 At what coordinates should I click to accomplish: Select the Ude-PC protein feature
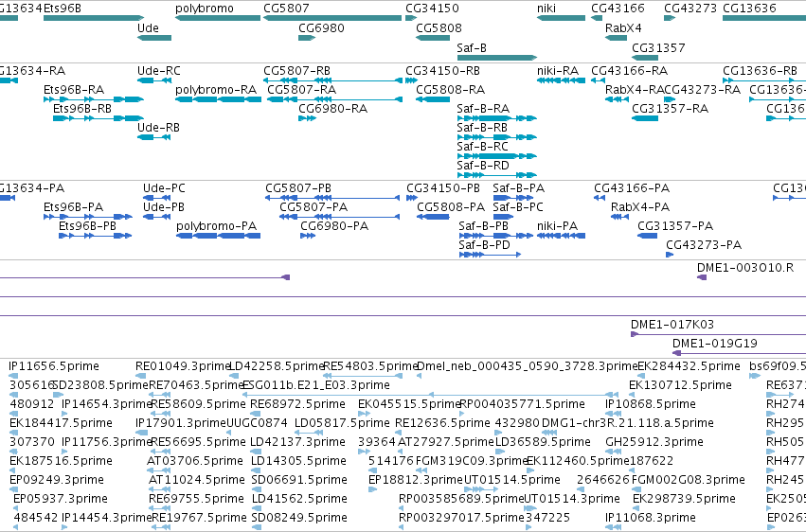[156, 198]
